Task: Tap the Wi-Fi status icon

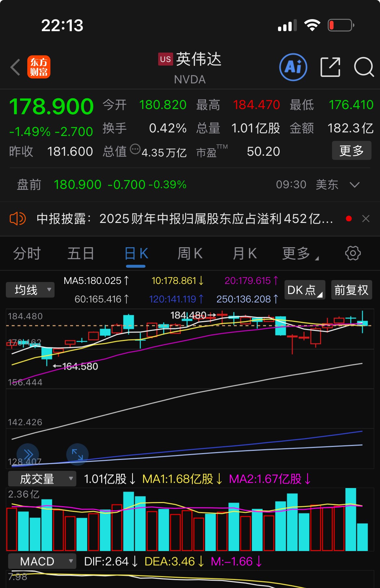Action: coord(312,25)
